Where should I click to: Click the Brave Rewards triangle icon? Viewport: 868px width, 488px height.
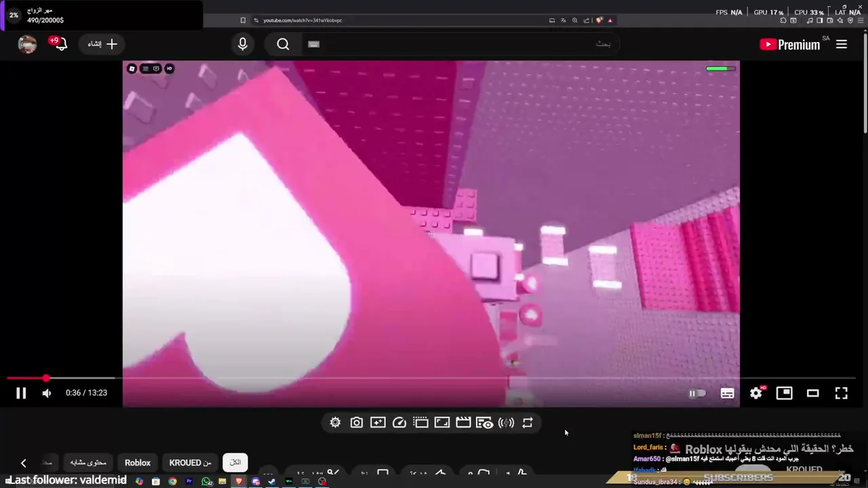click(x=610, y=20)
